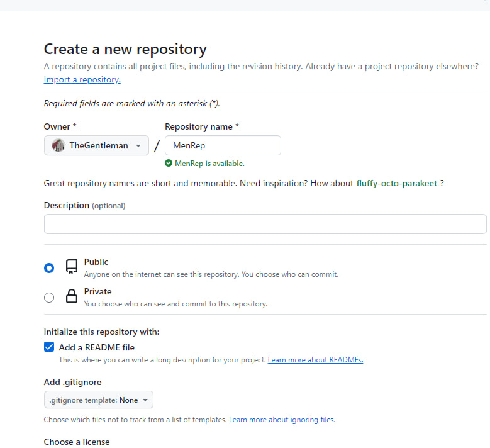Focus the Repository name text field
This screenshot has height=448, width=490.
(x=223, y=145)
